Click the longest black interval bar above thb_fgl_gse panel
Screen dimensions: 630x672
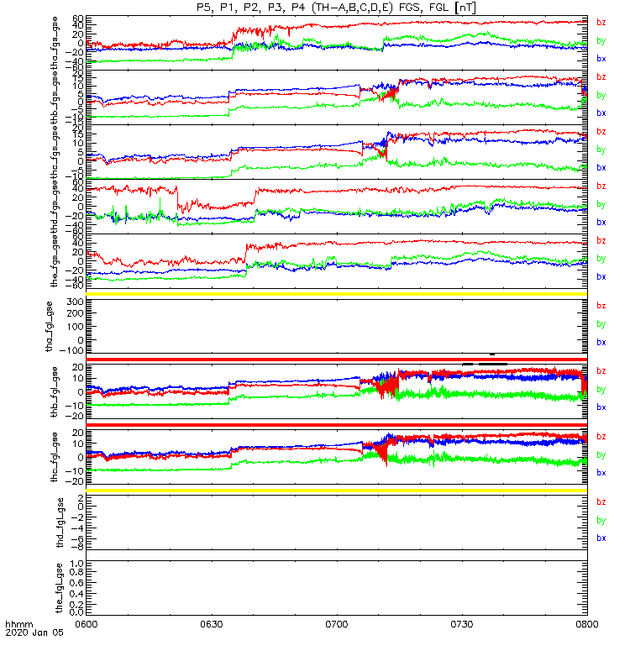493,365
